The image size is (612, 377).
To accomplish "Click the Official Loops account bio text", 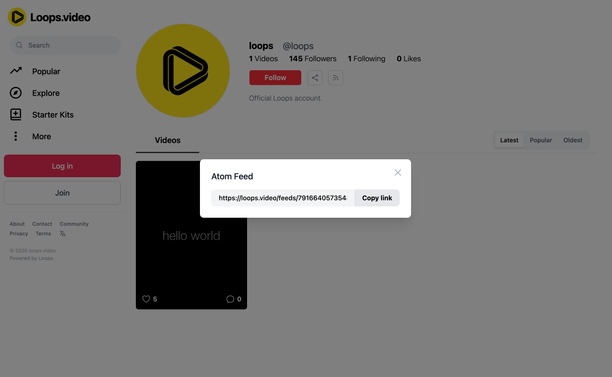I will (285, 98).
